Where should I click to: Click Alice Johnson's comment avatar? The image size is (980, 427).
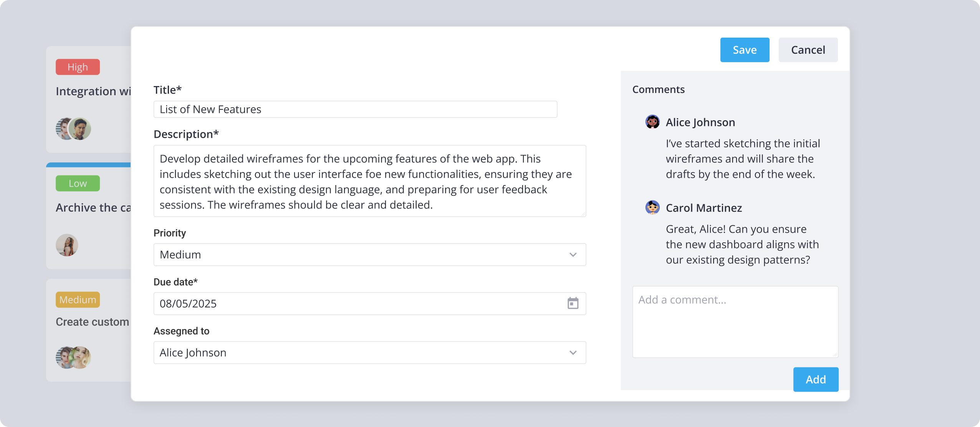(x=652, y=122)
